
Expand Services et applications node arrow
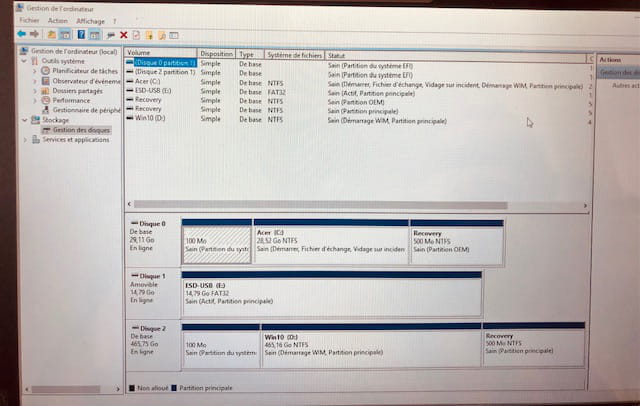pyautogui.click(x=25, y=140)
